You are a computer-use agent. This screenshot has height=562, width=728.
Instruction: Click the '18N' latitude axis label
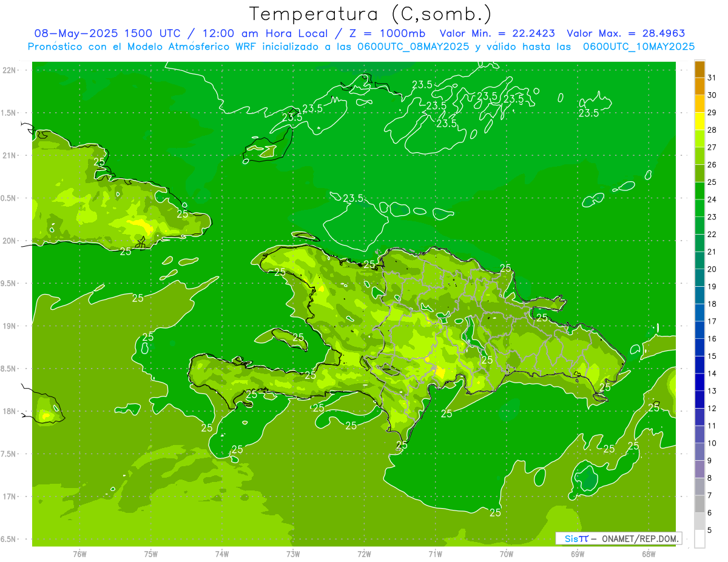[10, 411]
